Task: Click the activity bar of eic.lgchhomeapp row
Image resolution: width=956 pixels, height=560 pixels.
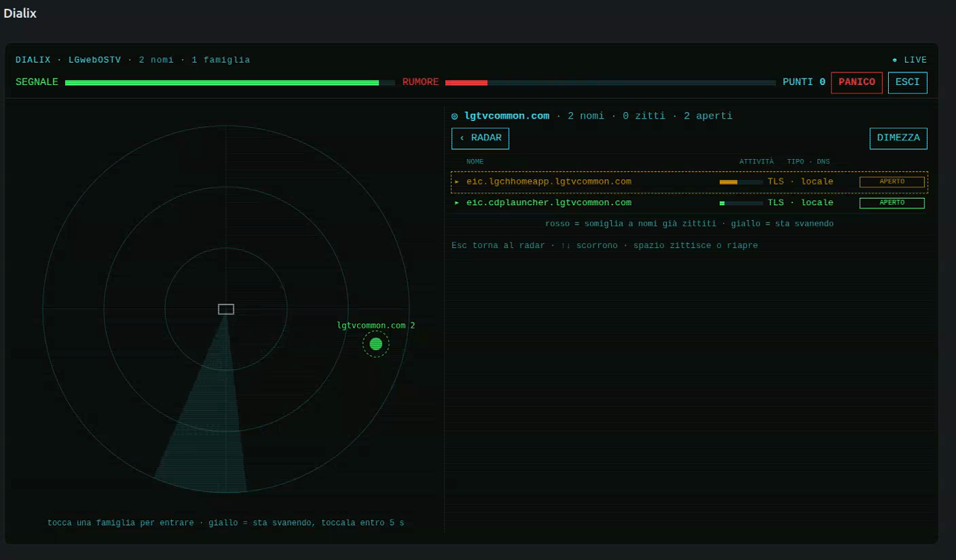Action: (x=741, y=182)
